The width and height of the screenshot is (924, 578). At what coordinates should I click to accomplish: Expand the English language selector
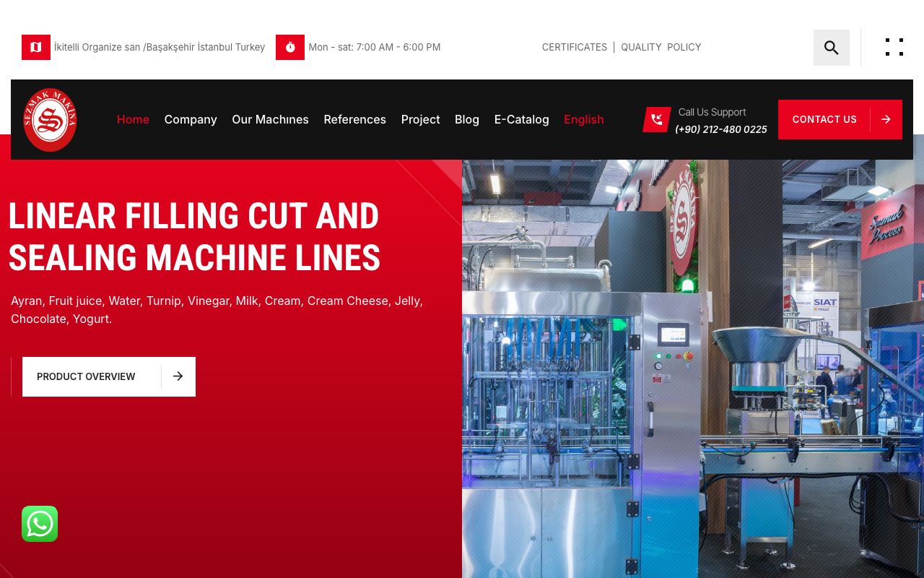584,119
